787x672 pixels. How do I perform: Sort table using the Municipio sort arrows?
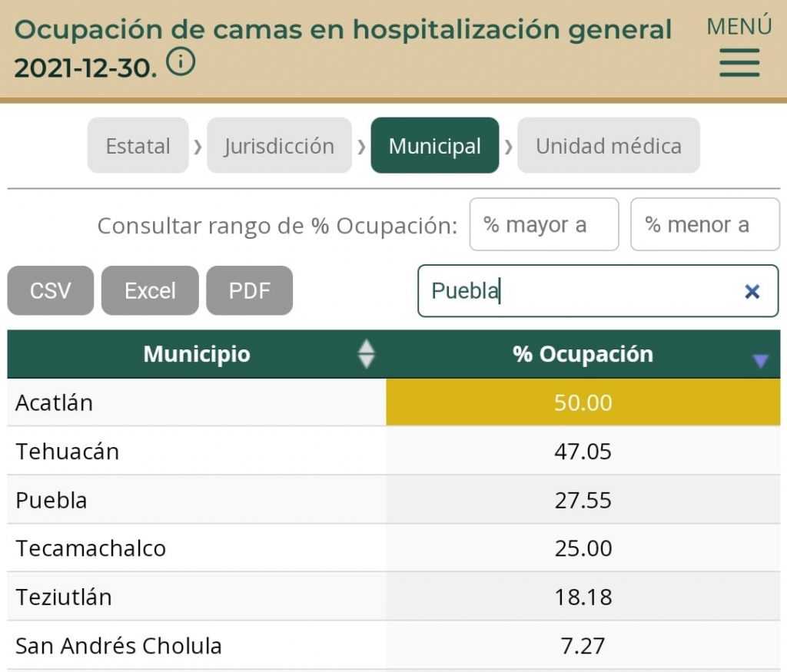coord(367,354)
